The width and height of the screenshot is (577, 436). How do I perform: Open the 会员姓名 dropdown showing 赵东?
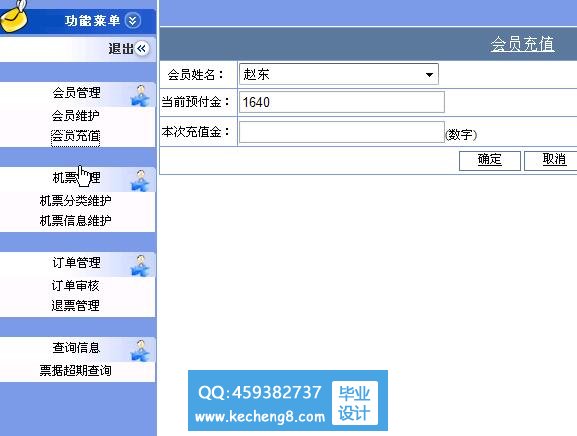click(339, 74)
